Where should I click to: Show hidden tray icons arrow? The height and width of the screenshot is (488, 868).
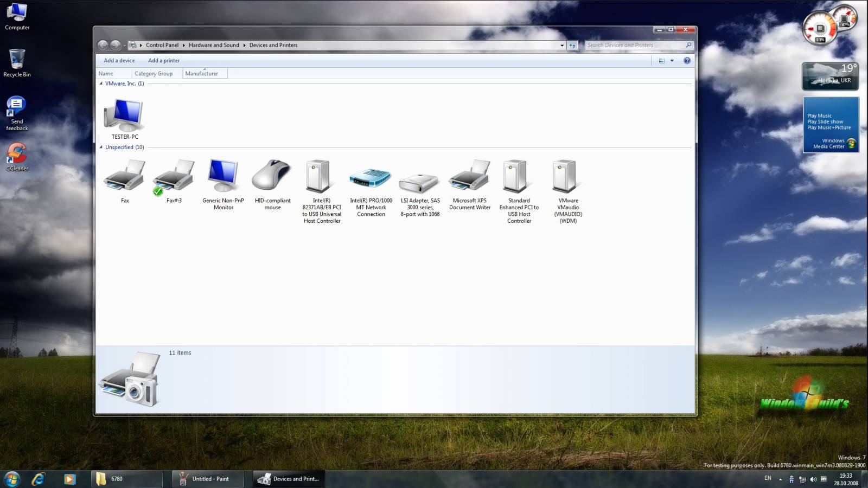coord(780,479)
